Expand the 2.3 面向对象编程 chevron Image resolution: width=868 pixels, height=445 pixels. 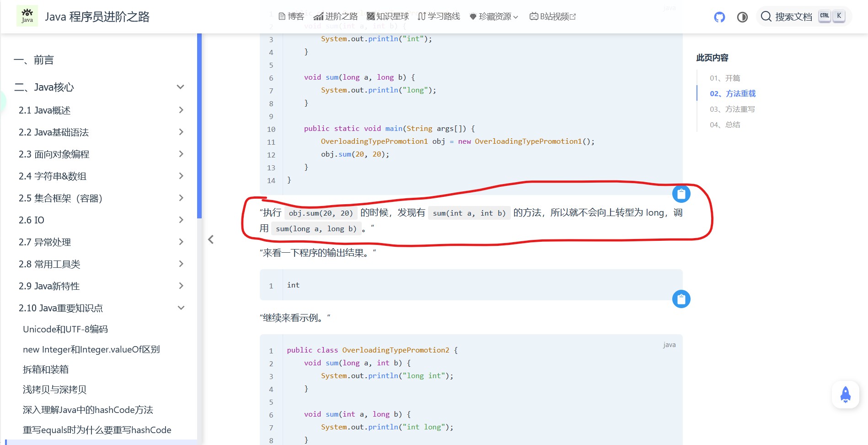pos(181,154)
